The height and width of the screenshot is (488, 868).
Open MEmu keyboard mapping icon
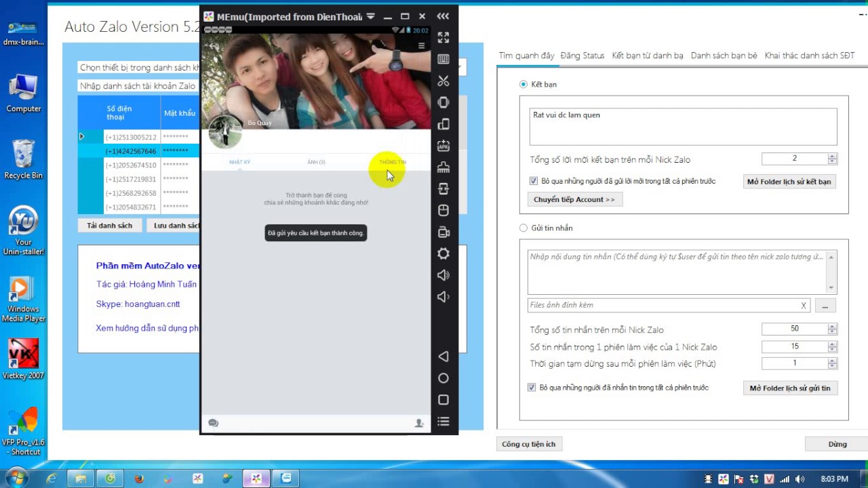443,60
